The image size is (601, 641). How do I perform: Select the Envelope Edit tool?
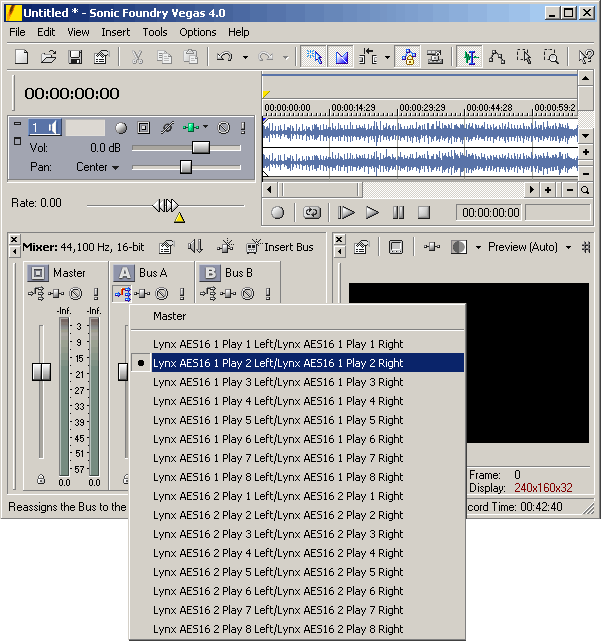coord(497,56)
